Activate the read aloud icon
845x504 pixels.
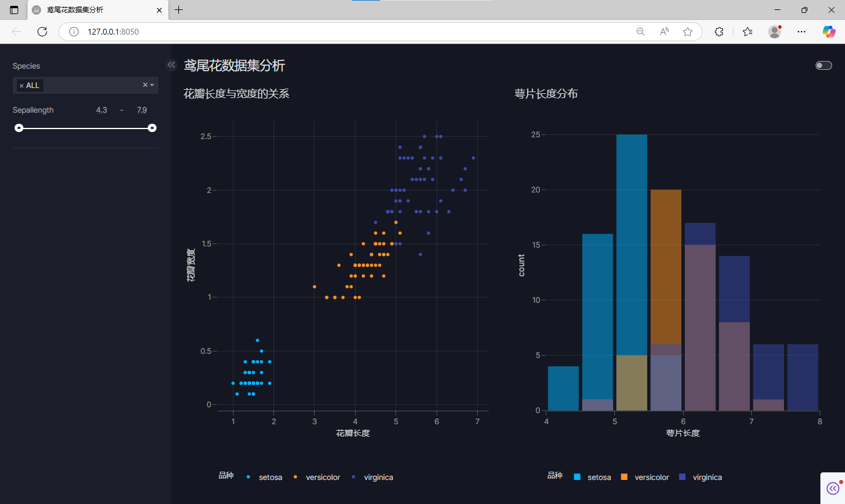(x=664, y=31)
